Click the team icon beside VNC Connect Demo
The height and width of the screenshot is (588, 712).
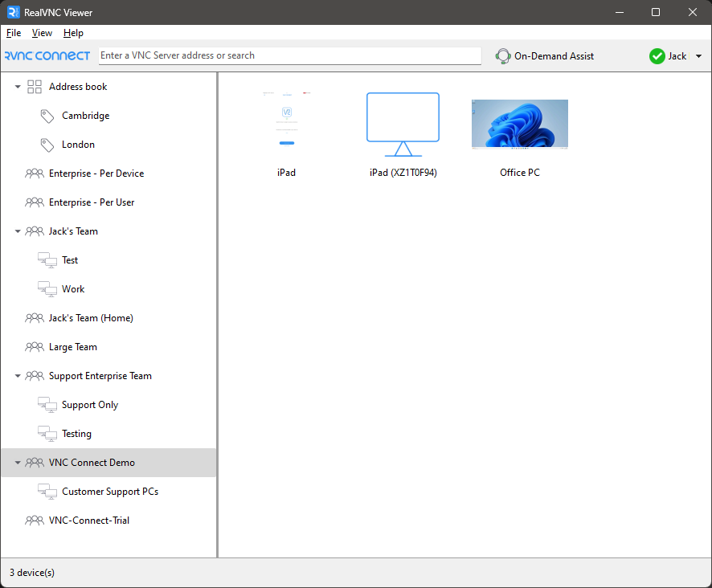(x=35, y=463)
